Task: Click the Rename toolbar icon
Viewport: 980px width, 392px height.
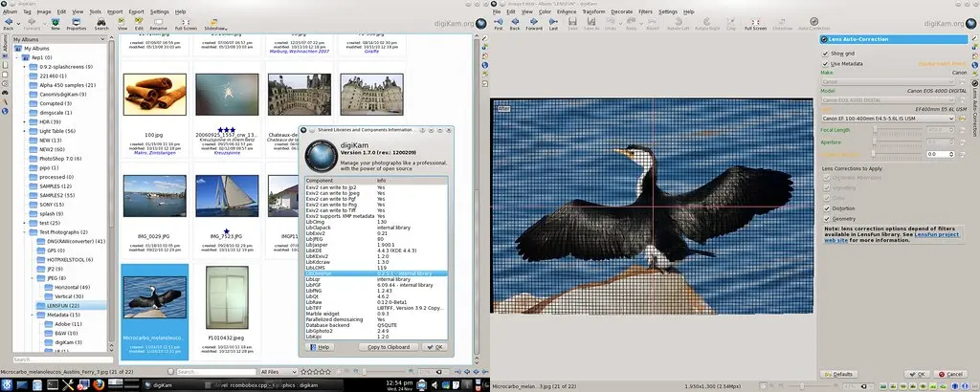Action: (158, 22)
